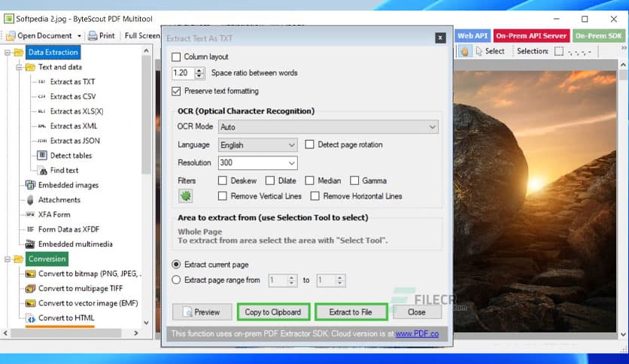Click the Attachments paperclip icon

pos(30,199)
